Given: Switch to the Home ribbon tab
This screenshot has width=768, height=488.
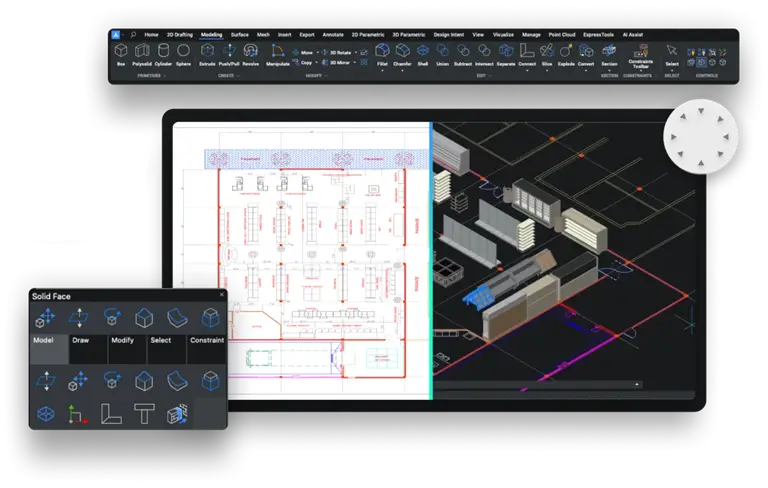Looking at the screenshot, I should [x=151, y=35].
